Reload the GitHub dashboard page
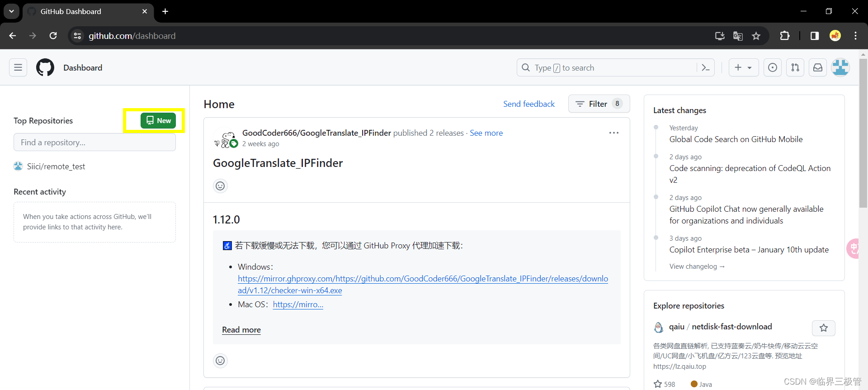Image resolution: width=868 pixels, height=390 pixels. [x=53, y=36]
